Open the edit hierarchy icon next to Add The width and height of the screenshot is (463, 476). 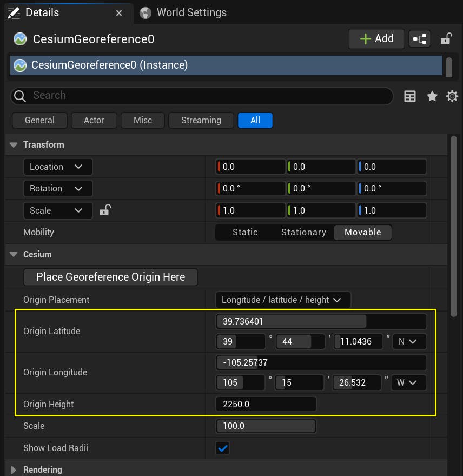click(420, 38)
